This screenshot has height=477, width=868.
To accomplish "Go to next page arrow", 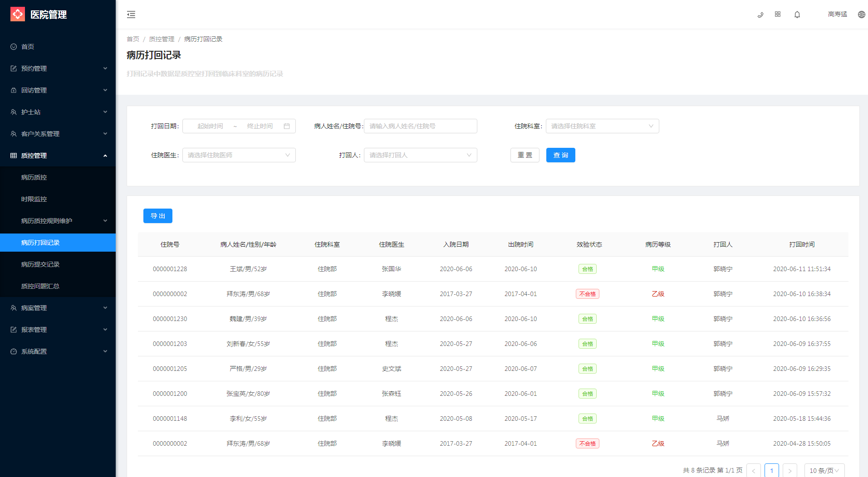I will [x=790, y=470].
